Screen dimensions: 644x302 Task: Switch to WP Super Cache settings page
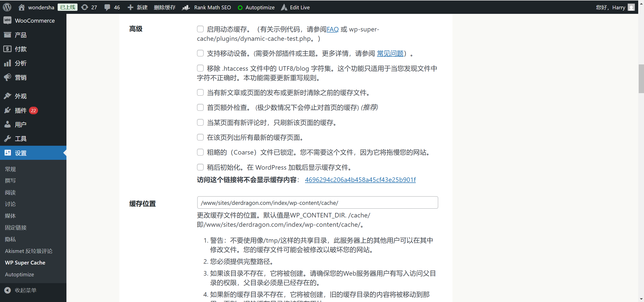[x=25, y=262]
